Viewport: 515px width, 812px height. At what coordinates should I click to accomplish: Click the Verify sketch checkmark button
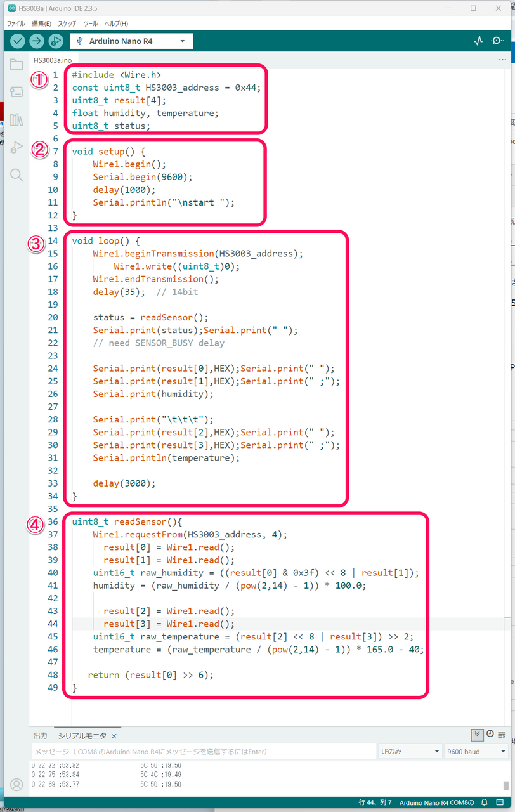[18, 41]
